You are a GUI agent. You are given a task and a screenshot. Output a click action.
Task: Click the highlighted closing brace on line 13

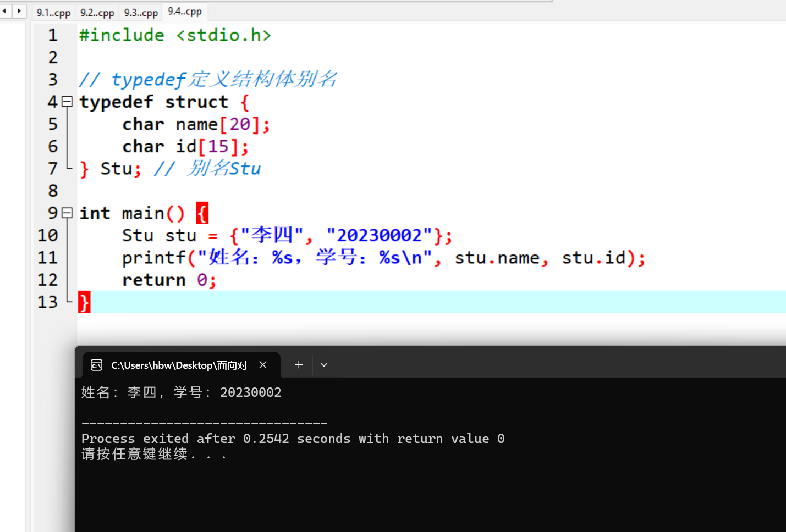point(84,302)
